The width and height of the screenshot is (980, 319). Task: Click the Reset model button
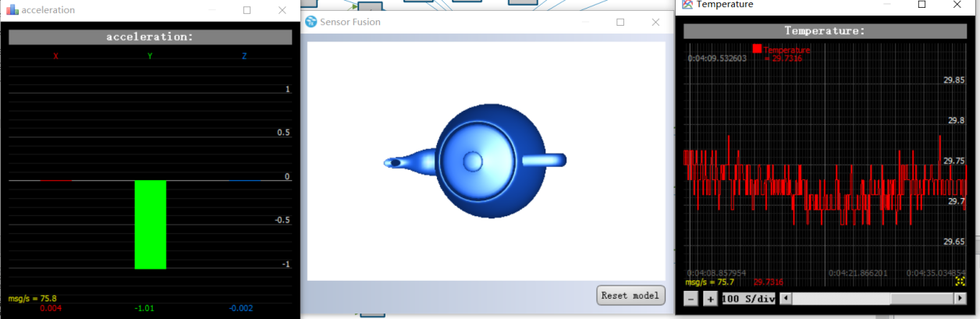coord(631,296)
